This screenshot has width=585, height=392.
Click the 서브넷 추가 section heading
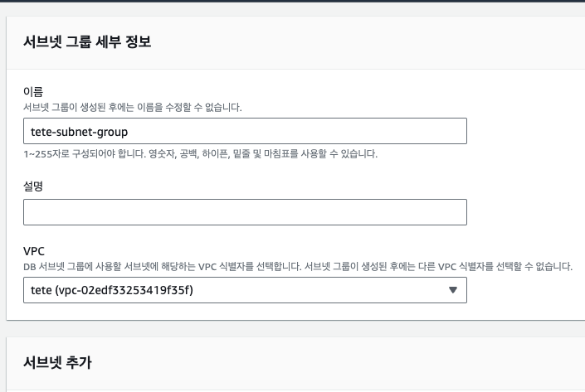coord(57,362)
